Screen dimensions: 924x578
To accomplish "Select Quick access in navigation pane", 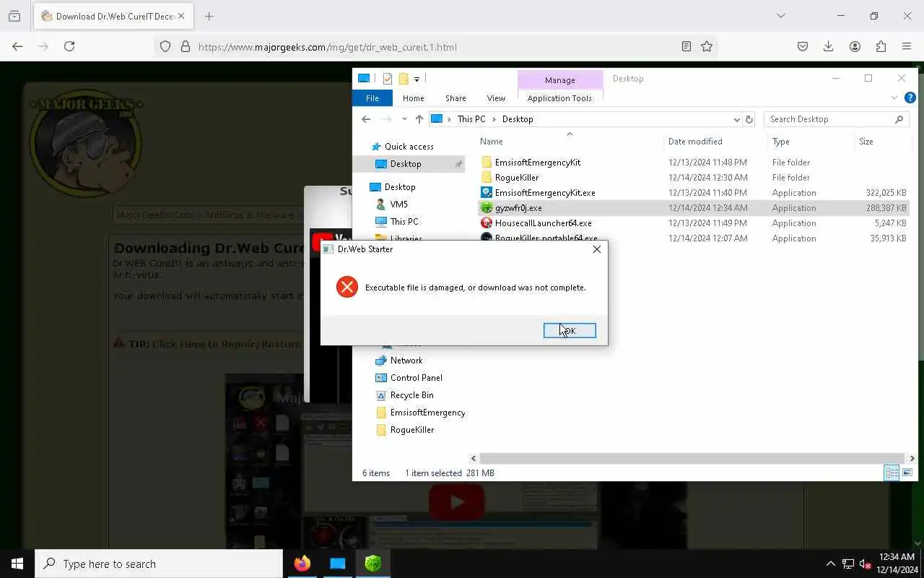I will point(409,147).
